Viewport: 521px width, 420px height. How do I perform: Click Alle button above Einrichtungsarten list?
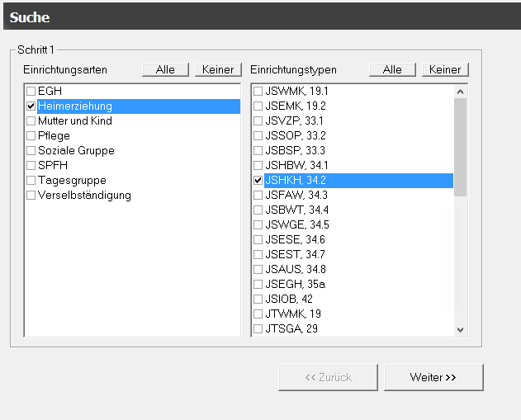[x=165, y=70]
